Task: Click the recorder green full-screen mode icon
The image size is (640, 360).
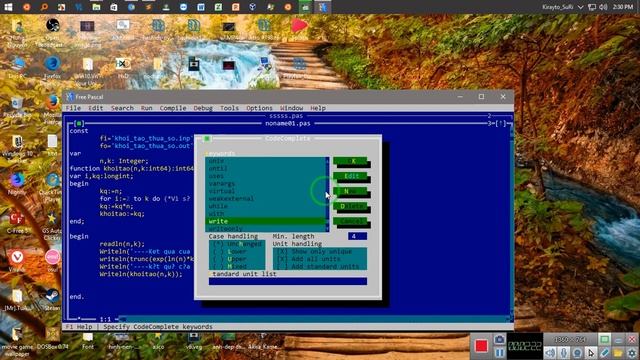Action: tap(604, 339)
